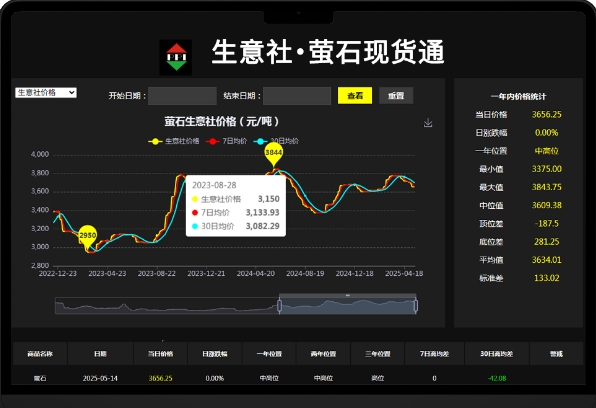Click the top grip of zoom window
Viewport: 596px width, 408px height.
click(x=347, y=295)
